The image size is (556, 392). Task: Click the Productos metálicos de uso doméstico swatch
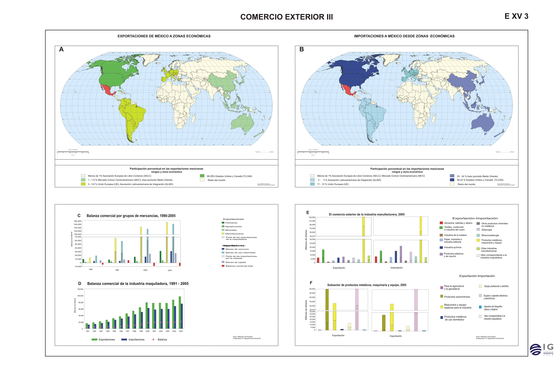click(x=442, y=317)
